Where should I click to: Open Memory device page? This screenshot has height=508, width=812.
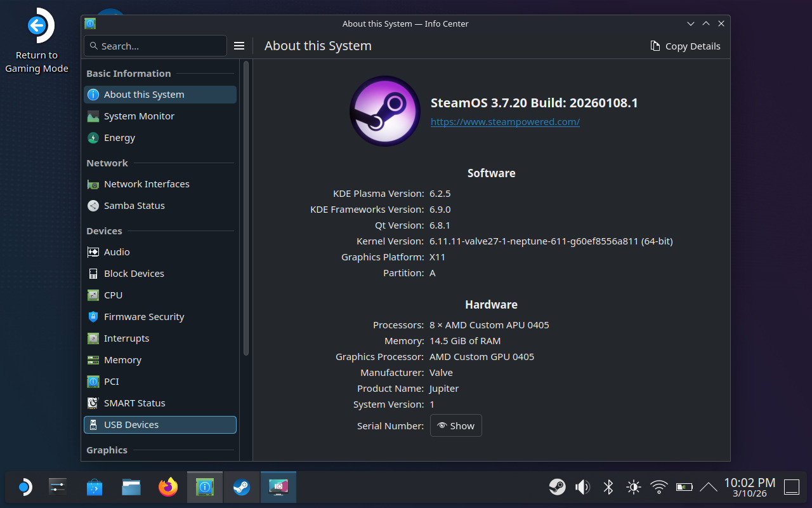(x=160, y=360)
